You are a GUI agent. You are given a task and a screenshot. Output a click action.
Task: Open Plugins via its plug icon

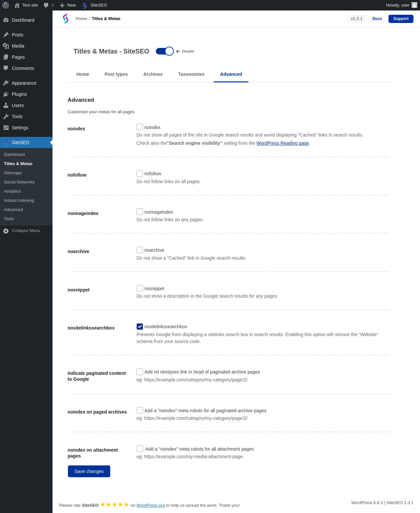pos(6,94)
